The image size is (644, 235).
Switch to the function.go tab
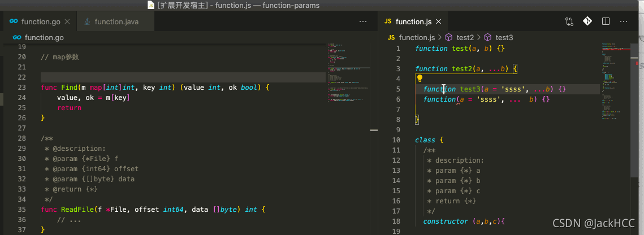pyautogui.click(x=38, y=21)
